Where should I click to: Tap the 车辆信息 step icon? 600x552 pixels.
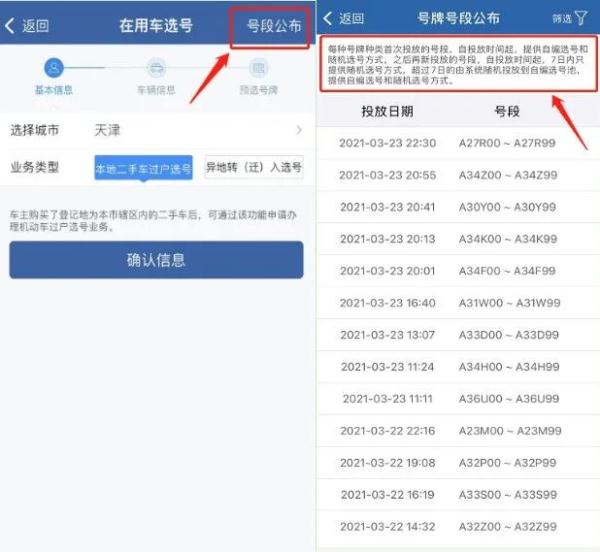pyautogui.click(x=156, y=68)
